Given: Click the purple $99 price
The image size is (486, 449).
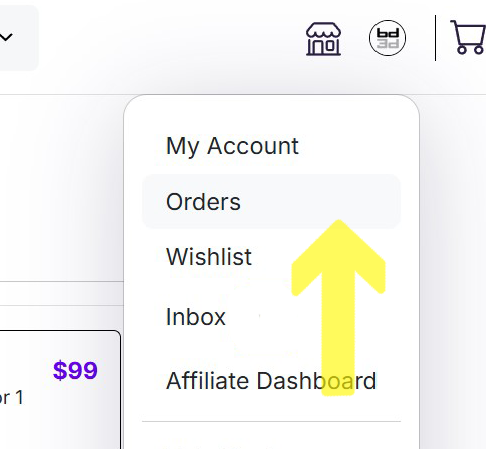Looking at the screenshot, I should [x=75, y=370].
